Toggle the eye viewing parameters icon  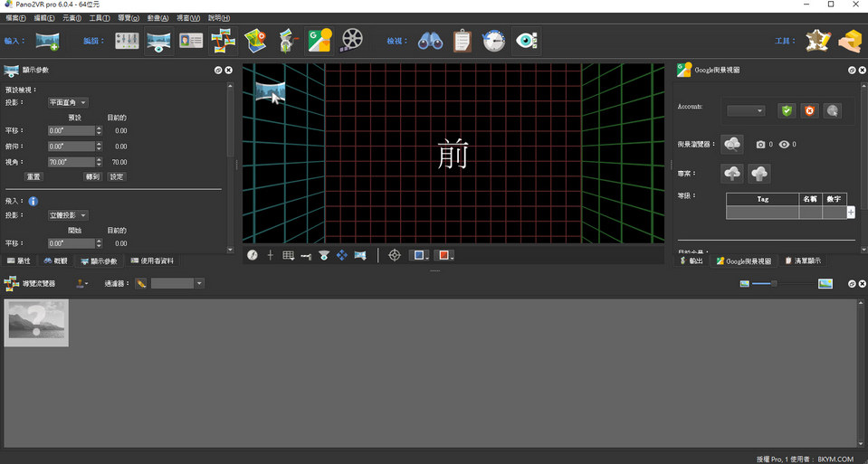(525, 41)
